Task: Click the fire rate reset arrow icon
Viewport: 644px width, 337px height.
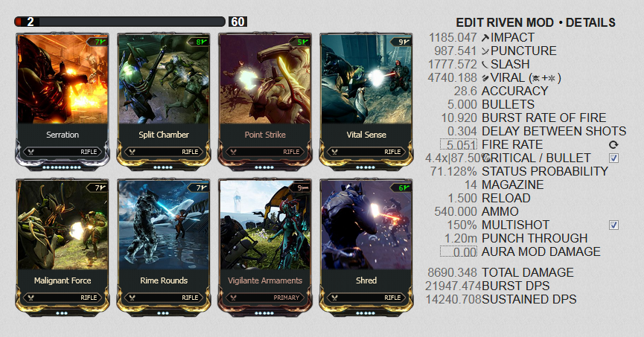Action: (613, 145)
